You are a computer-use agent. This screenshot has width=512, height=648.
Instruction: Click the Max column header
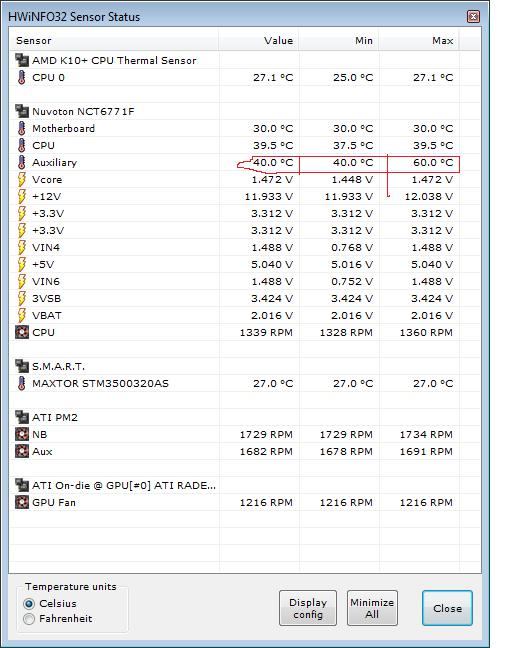pos(419,40)
